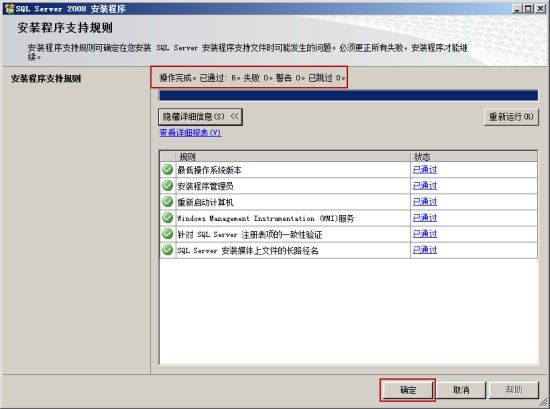Confirm with the 确定 button

(408, 390)
